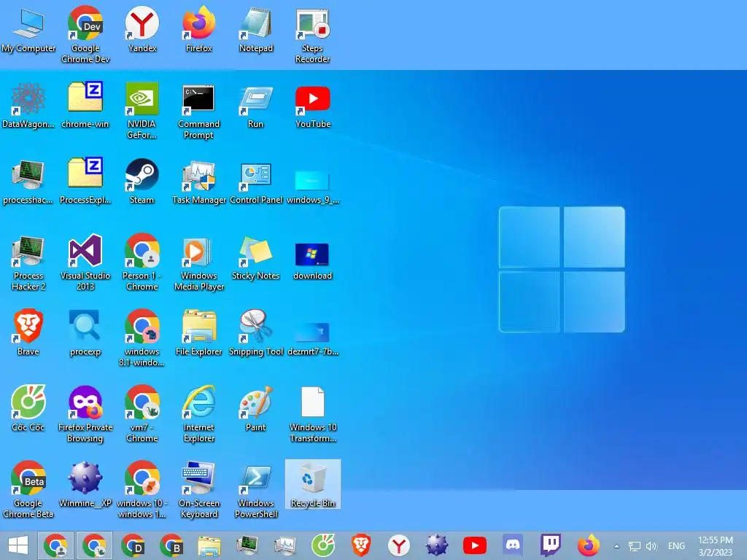Open the YouTube desktop shortcut
The height and width of the screenshot is (560, 747).
312,106
